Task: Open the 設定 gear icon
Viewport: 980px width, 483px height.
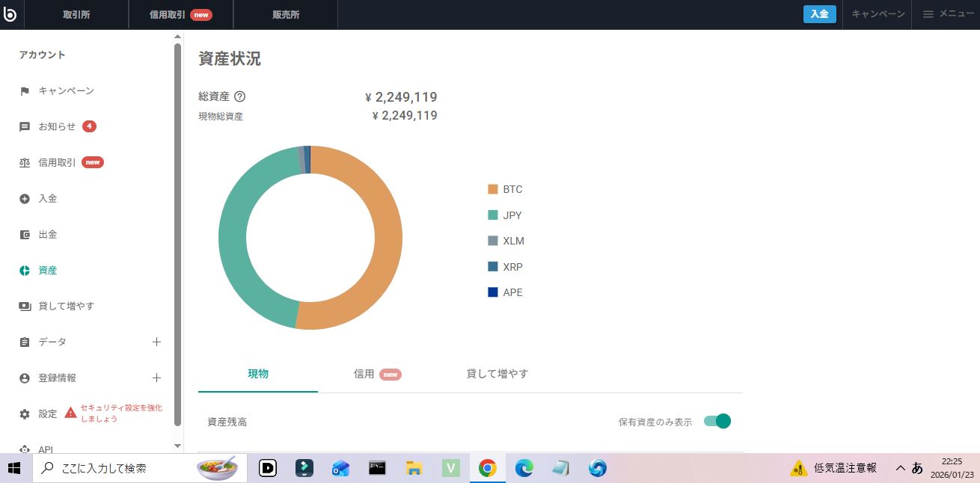Action: coord(25,414)
